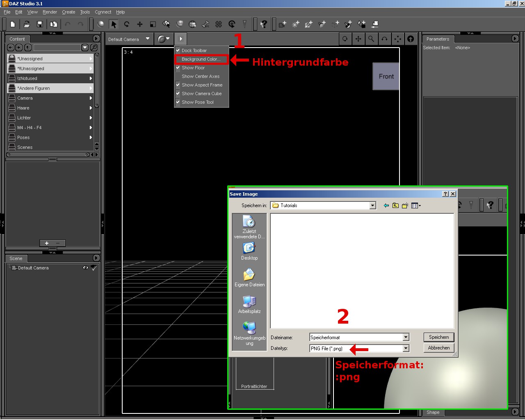Select the Lichter content folder
This screenshot has width=525, height=420.
[x=50, y=118]
